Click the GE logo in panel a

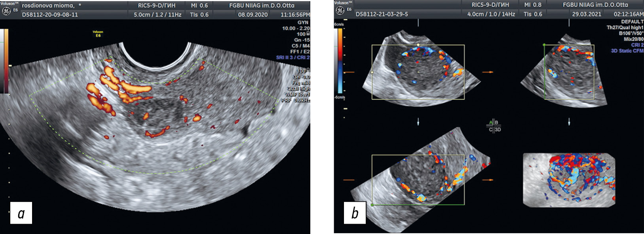6,11
